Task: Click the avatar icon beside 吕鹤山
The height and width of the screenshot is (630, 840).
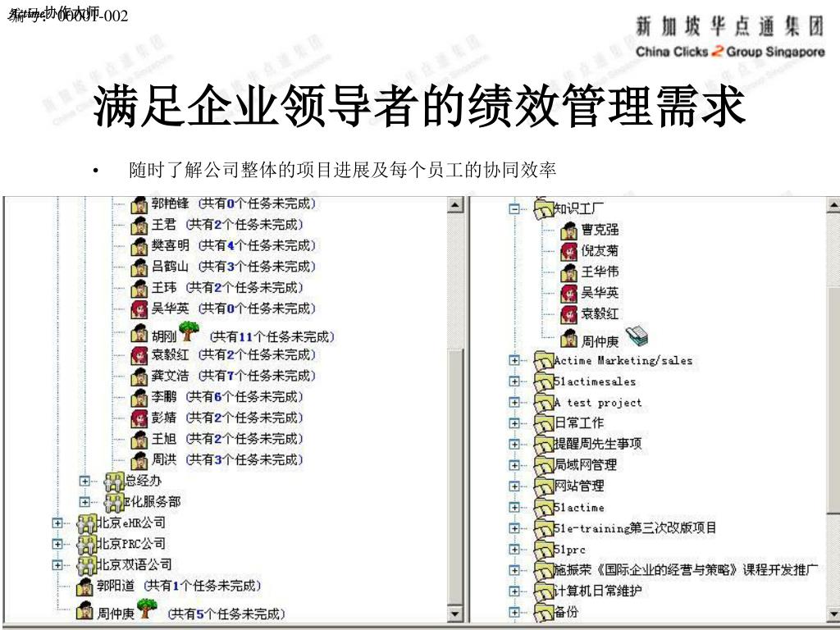Action: 139,267
